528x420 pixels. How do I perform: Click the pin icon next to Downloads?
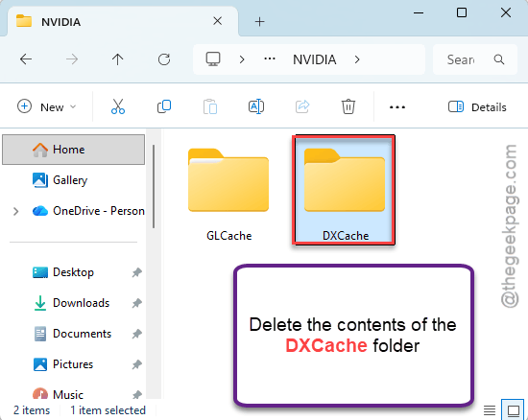pyautogui.click(x=136, y=303)
